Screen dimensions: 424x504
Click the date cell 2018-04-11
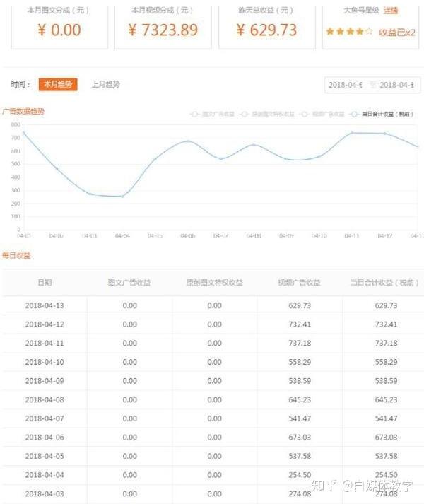point(45,343)
